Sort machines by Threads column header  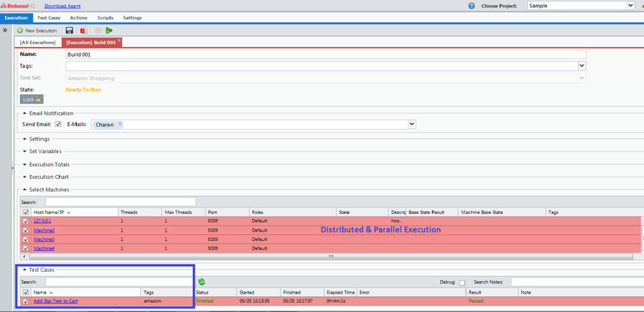140,212
